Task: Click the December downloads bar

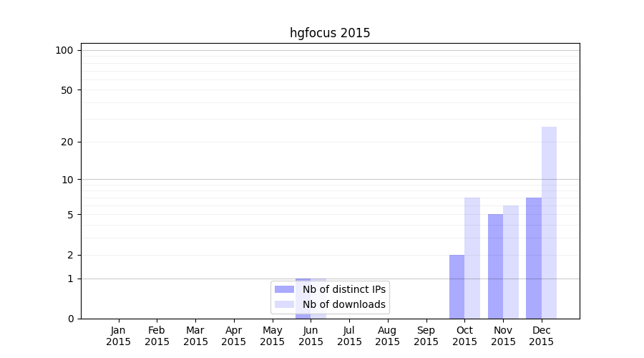Action: pyautogui.click(x=549, y=222)
